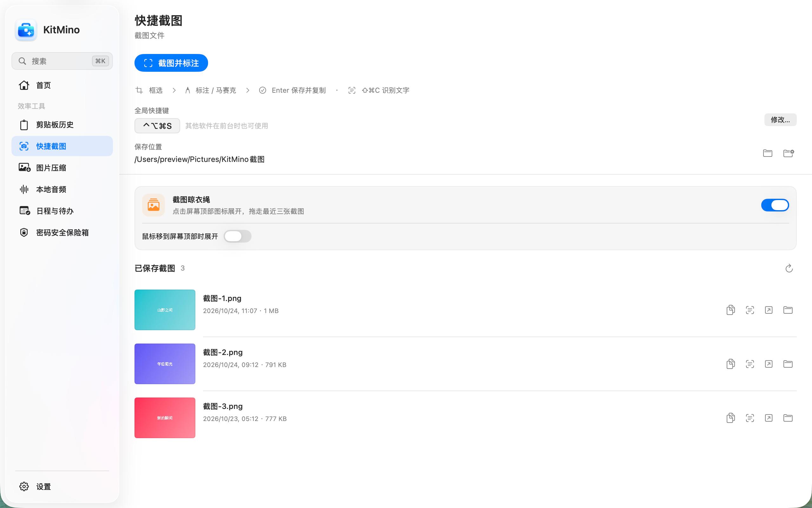The width and height of the screenshot is (812, 508).
Task: Disable the 截图晾衣绳 toggle
Action: pos(775,205)
